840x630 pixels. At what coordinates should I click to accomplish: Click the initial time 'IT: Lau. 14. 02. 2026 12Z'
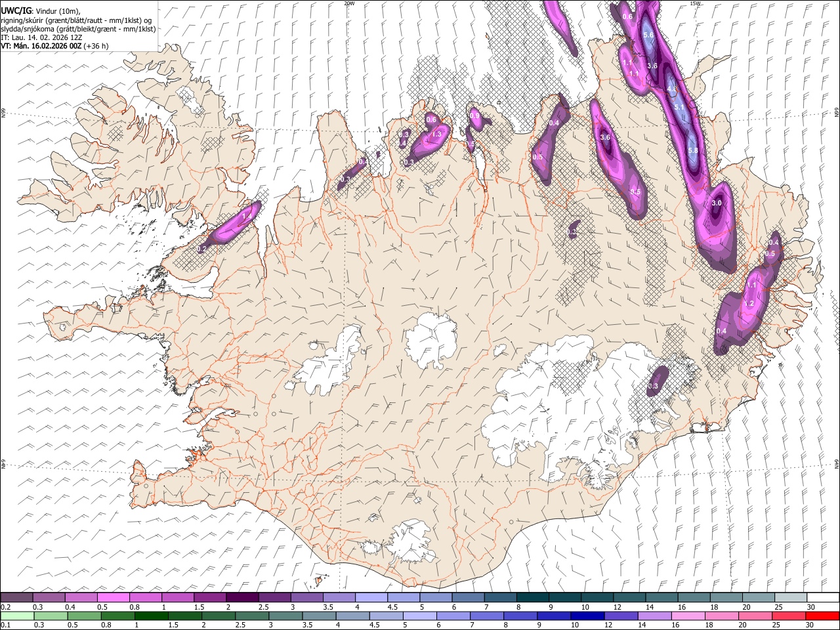coord(41,37)
